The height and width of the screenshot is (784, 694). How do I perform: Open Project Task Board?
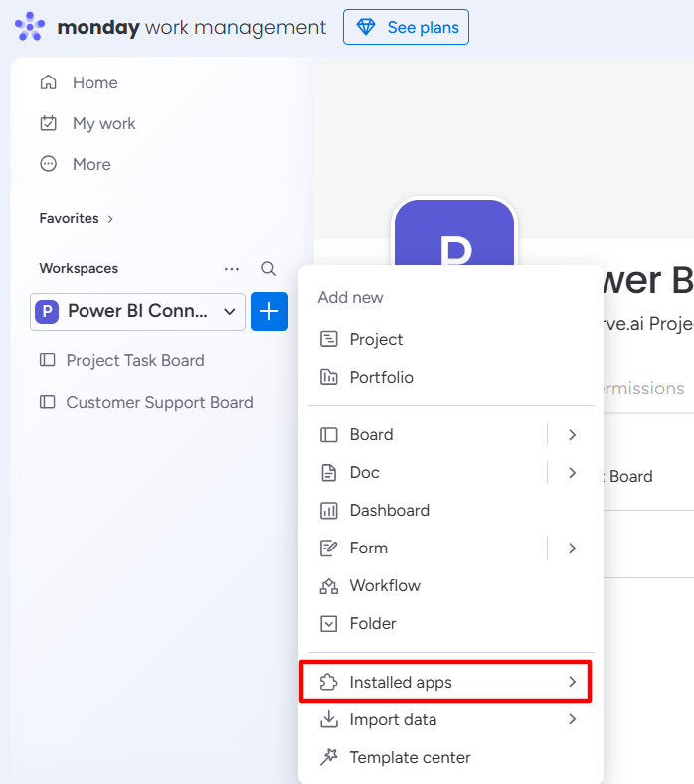click(135, 360)
